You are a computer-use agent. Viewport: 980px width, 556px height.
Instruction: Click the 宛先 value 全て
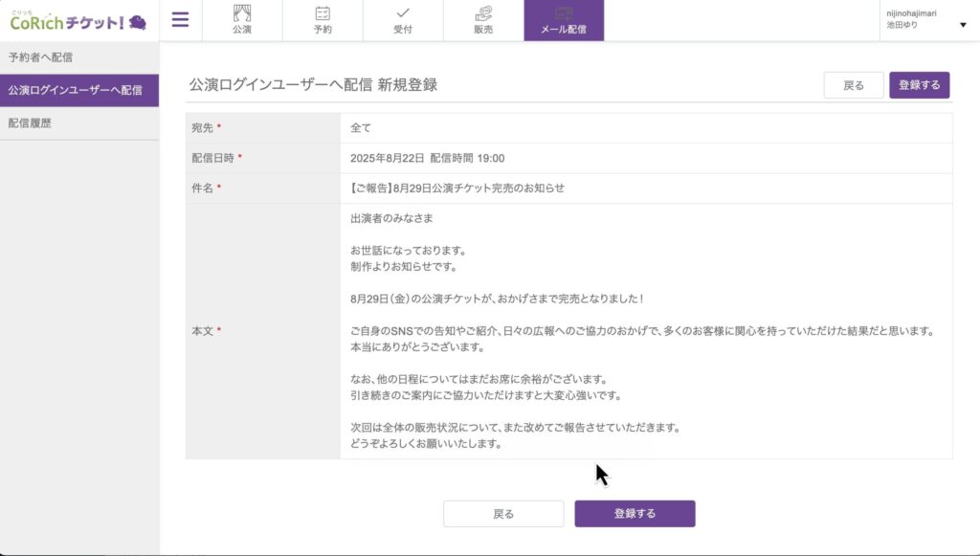tap(361, 128)
